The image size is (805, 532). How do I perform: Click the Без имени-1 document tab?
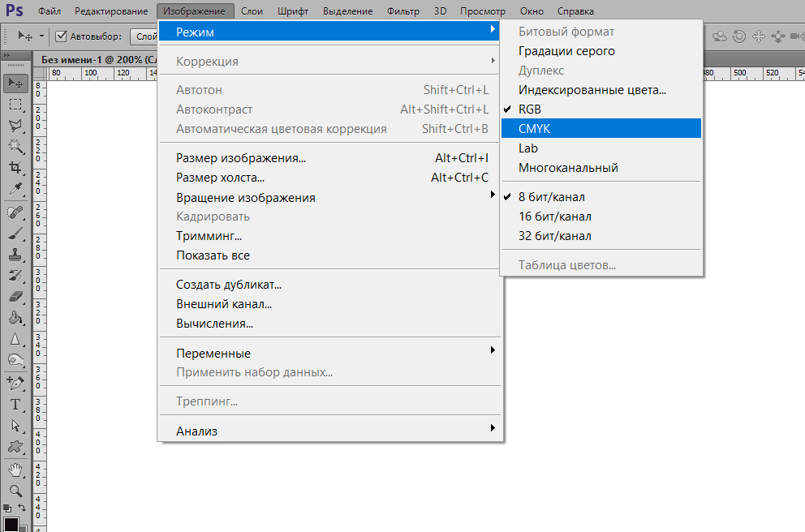click(93, 59)
